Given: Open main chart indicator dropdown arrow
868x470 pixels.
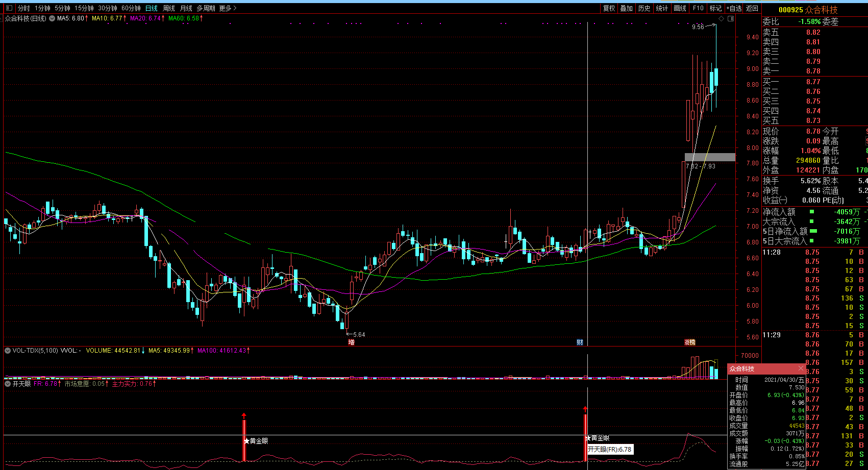Looking at the screenshot, I should coord(52,18).
